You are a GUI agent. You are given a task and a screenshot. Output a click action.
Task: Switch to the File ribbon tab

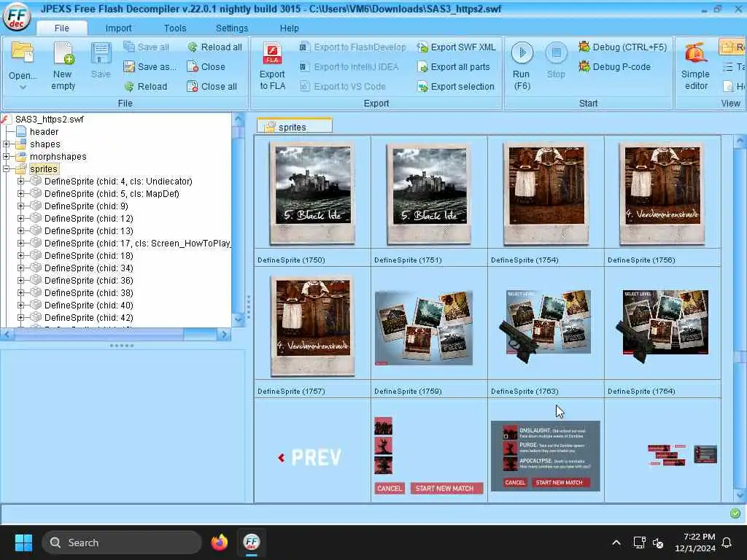[x=61, y=28]
